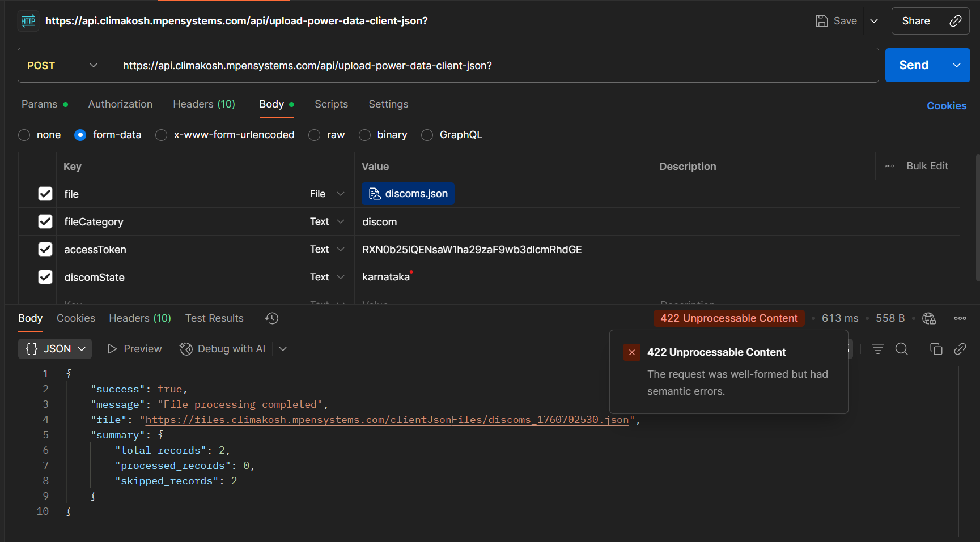Open the JSON response format dropdown

pyautogui.click(x=55, y=349)
